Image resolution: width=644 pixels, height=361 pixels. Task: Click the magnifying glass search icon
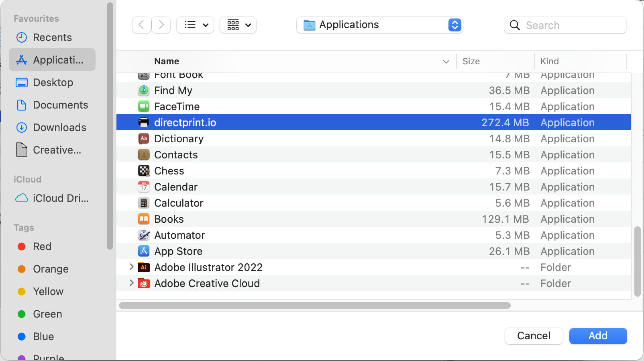point(515,25)
